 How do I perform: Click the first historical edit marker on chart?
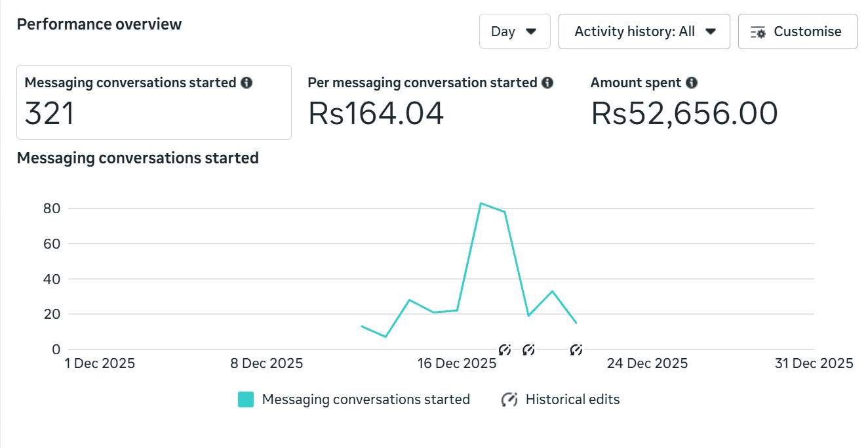(x=504, y=350)
